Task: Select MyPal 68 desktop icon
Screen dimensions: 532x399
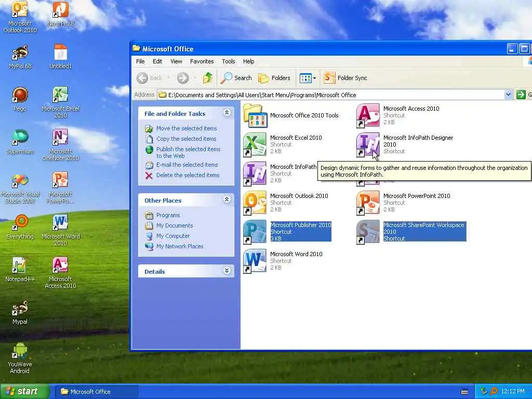Action: [20, 56]
